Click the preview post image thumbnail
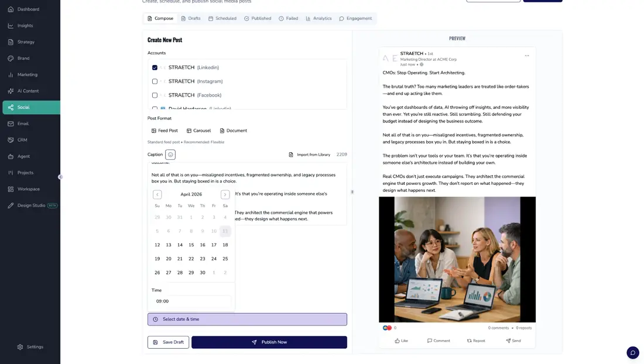 pyautogui.click(x=457, y=259)
